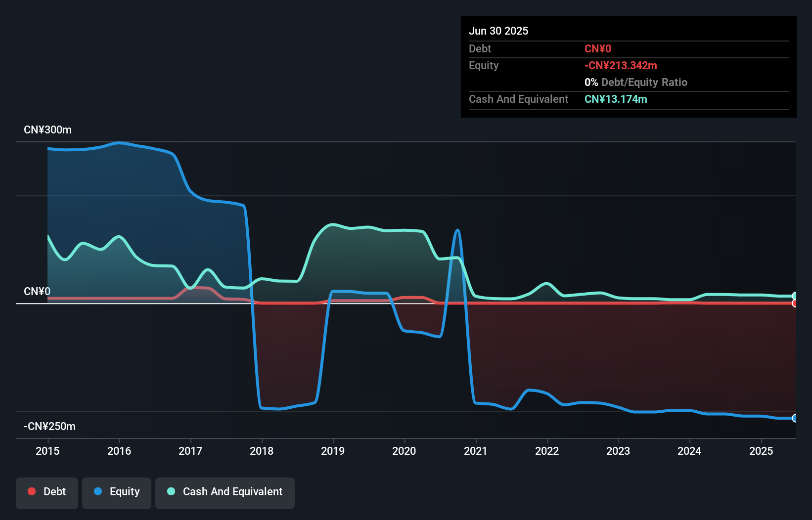The image size is (812, 520).
Task: Toggle the Equity series legend button
Action: click(117, 492)
